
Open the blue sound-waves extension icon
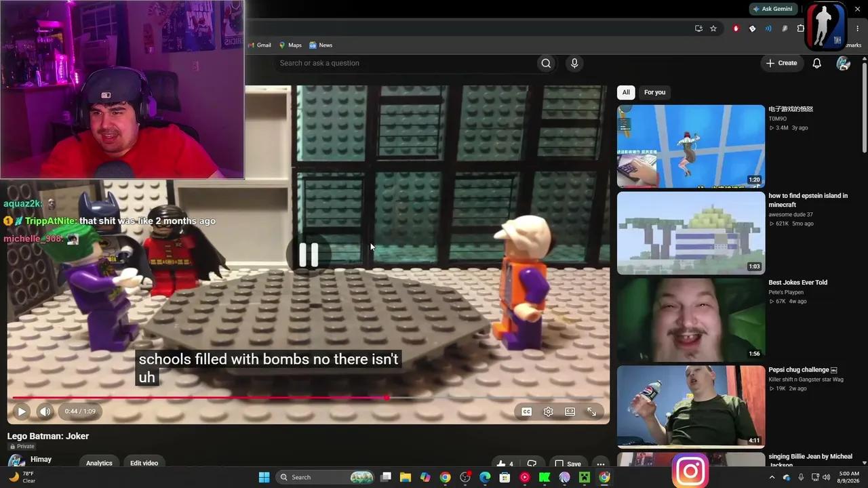[x=768, y=28]
